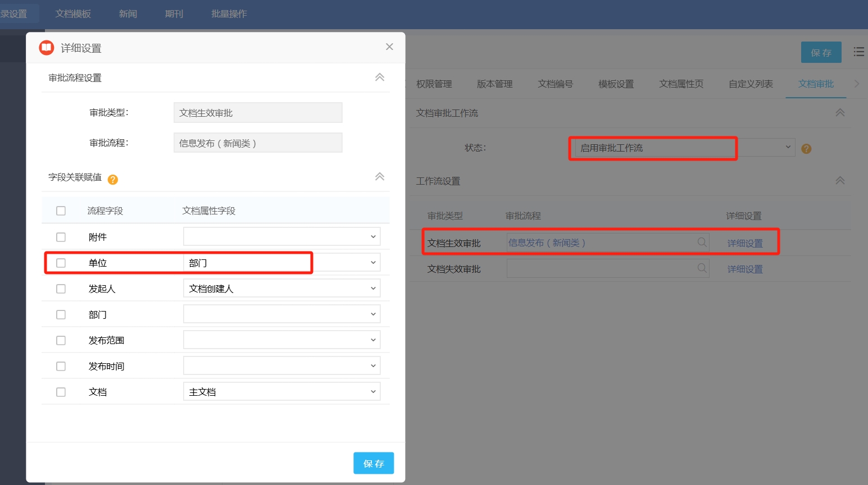Tick the 发起人 row checkbox
868x485 pixels.
coord(61,289)
